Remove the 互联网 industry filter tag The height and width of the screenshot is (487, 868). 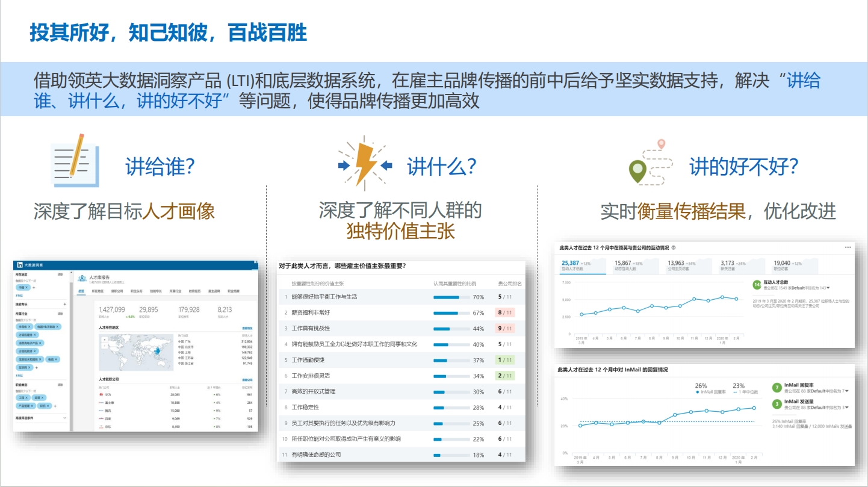[x=31, y=367]
